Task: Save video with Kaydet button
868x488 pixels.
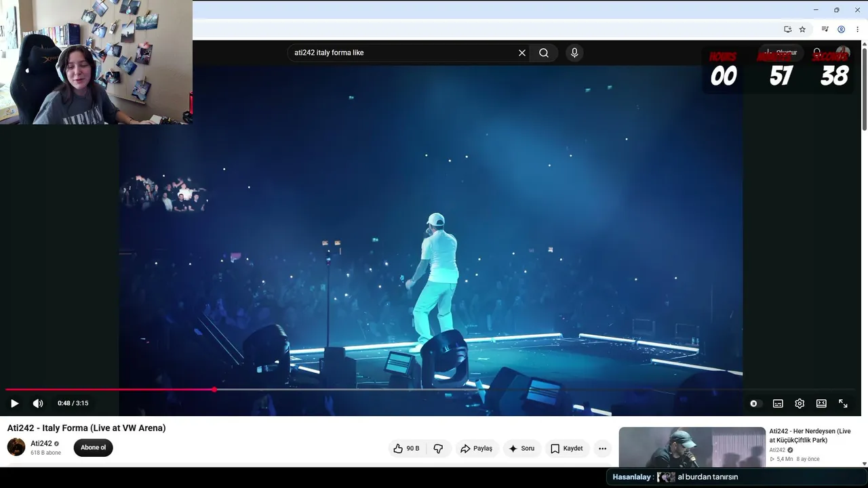Action: pos(567,449)
